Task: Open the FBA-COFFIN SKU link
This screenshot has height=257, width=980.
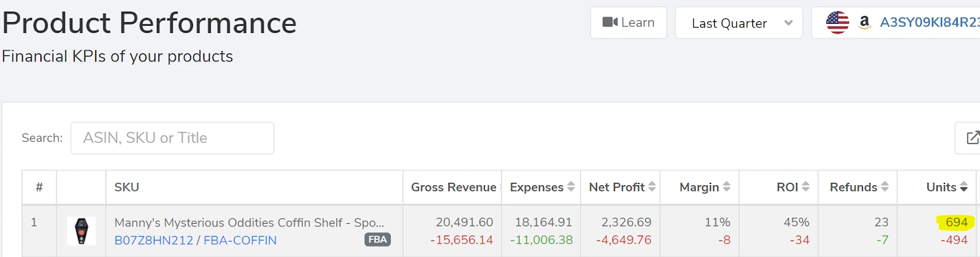Action: pyautogui.click(x=240, y=240)
